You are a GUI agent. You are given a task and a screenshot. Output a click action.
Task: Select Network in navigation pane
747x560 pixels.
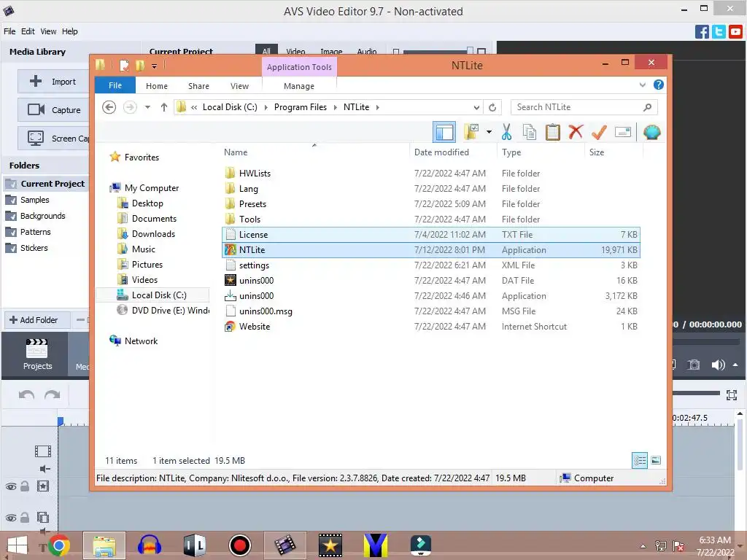click(x=141, y=341)
